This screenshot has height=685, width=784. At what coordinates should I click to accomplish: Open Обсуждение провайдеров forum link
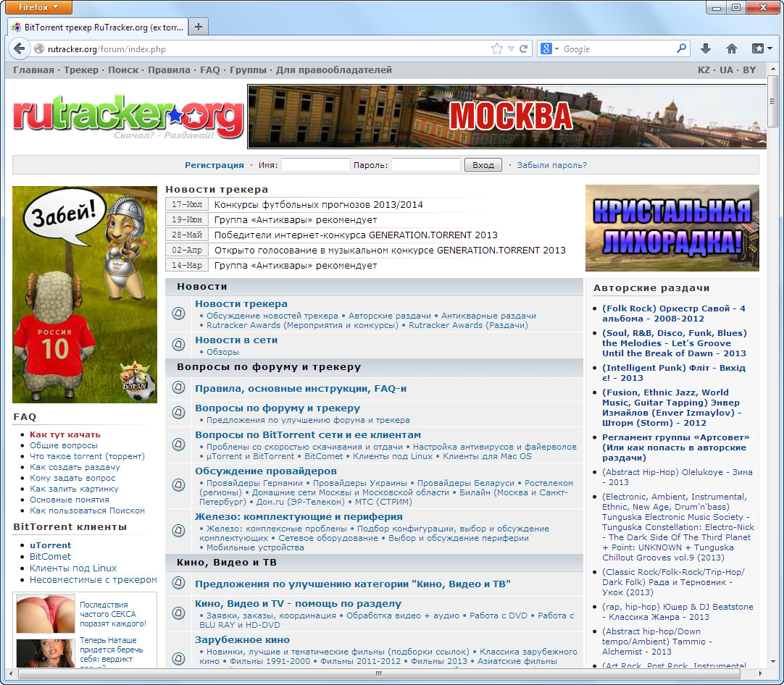click(265, 471)
